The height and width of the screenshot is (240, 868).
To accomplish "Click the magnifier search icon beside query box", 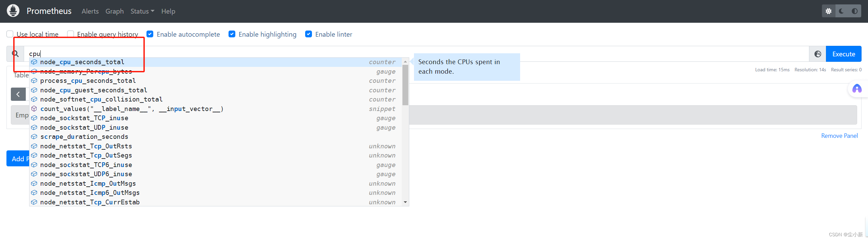I will (x=15, y=54).
